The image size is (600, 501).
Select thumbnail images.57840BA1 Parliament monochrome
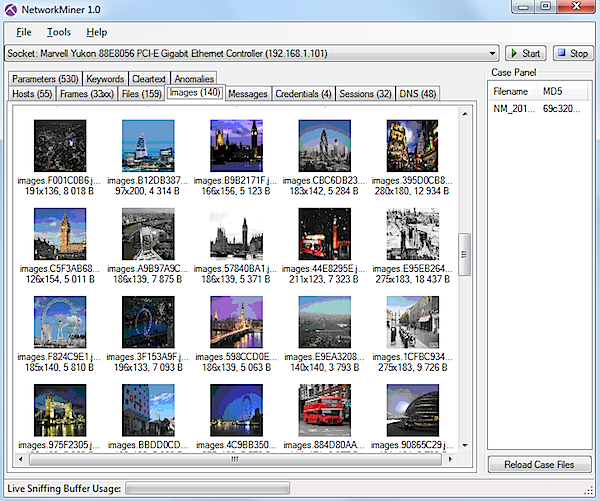coord(236,234)
